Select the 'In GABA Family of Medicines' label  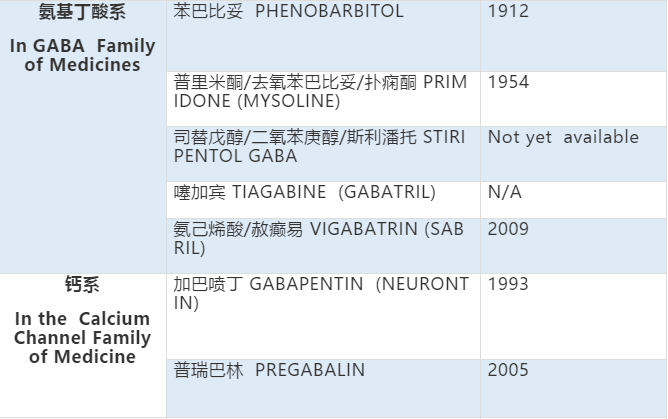(x=82, y=56)
